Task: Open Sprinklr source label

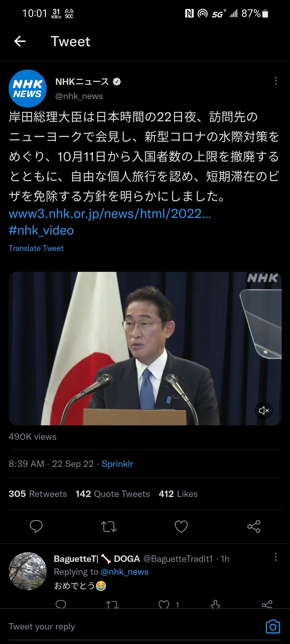Action: tap(117, 464)
